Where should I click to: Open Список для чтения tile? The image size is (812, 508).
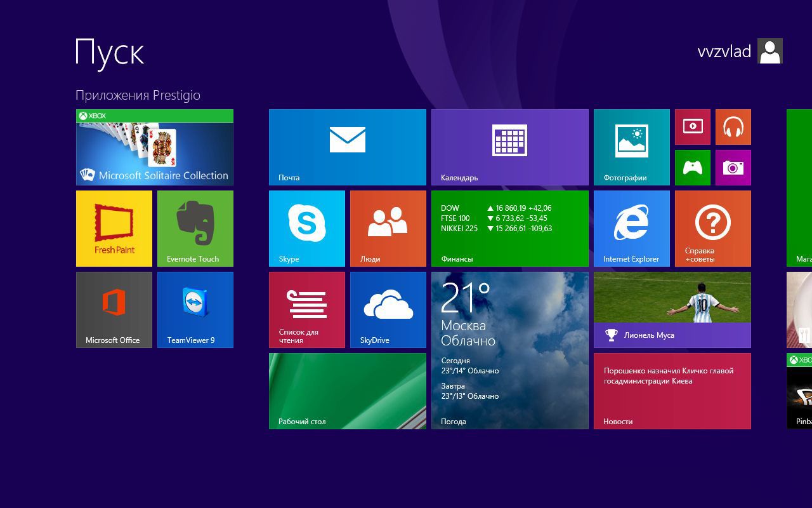pos(307,310)
